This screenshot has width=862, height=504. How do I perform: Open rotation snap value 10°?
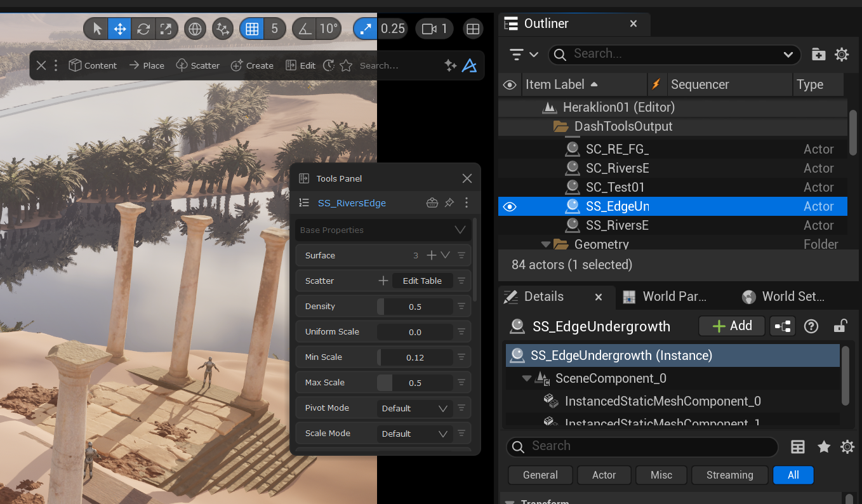click(329, 29)
